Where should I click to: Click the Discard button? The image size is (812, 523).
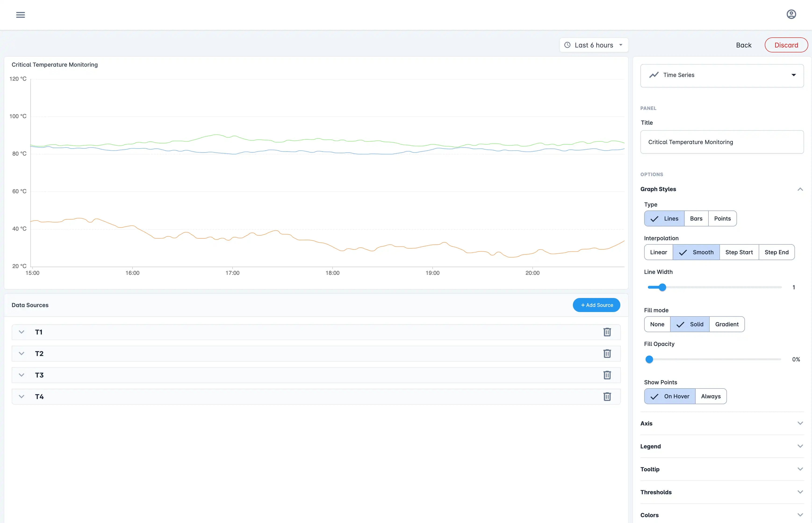(x=786, y=45)
